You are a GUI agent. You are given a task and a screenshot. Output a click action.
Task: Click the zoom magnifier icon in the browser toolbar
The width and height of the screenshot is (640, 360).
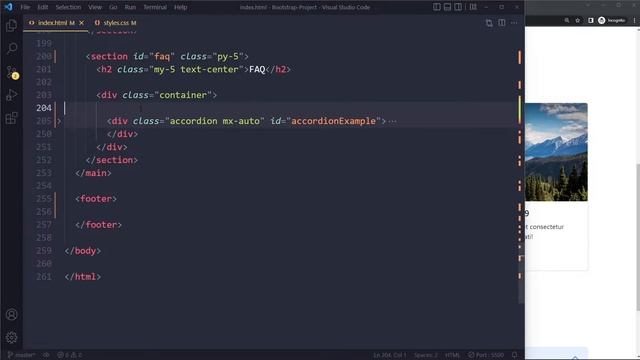567,20
